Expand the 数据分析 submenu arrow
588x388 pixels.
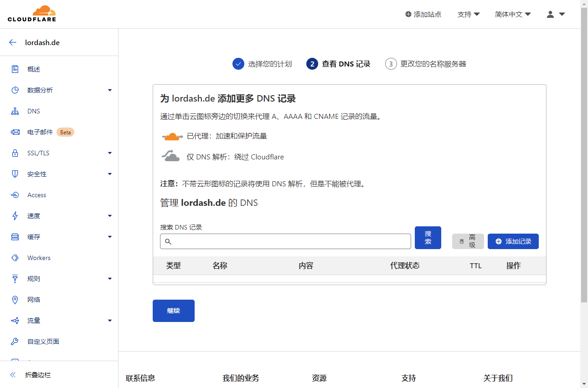tap(110, 90)
